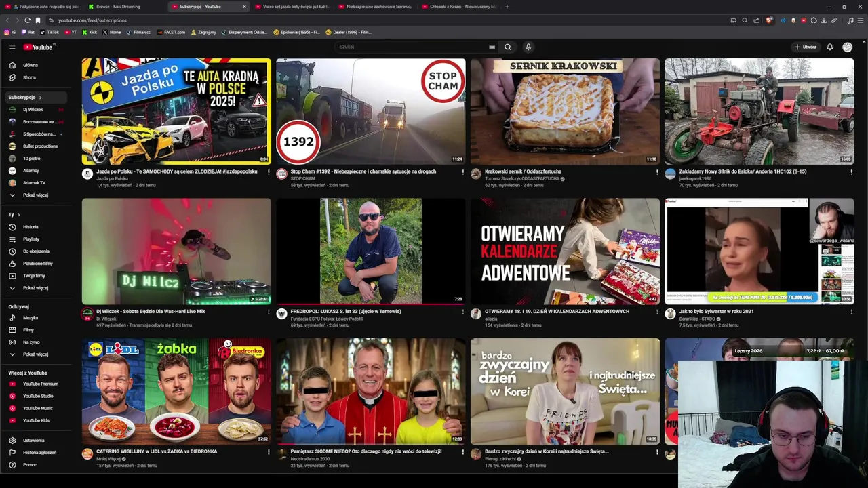The image size is (868, 488).
Task: Open options for Stop Cham #1392 video
Action: tap(463, 172)
